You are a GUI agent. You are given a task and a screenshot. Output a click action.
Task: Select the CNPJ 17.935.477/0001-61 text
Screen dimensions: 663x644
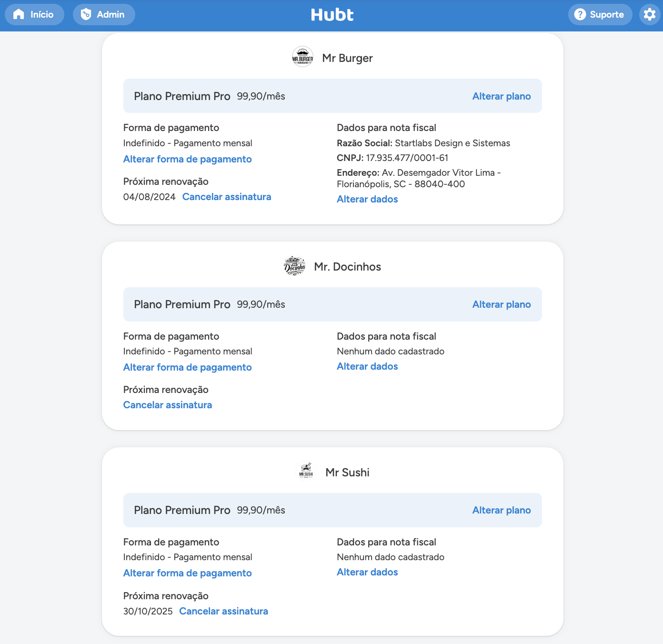pos(392,158)
